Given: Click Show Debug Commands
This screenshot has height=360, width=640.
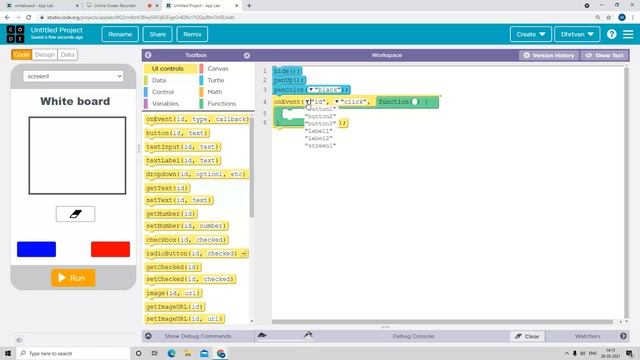Looking at the screenshot, I should click(x=198, y=336).
